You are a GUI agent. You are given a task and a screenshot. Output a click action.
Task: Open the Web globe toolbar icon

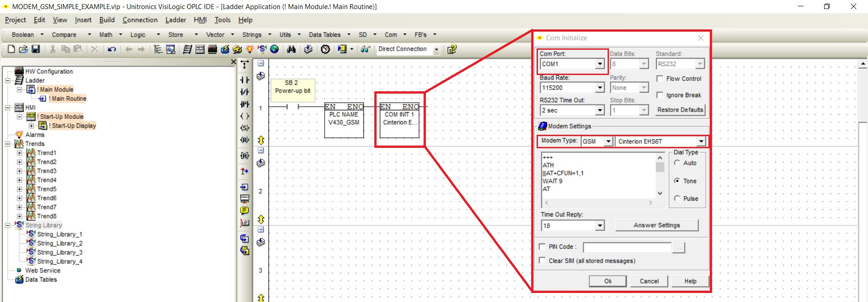click(274, 49)
